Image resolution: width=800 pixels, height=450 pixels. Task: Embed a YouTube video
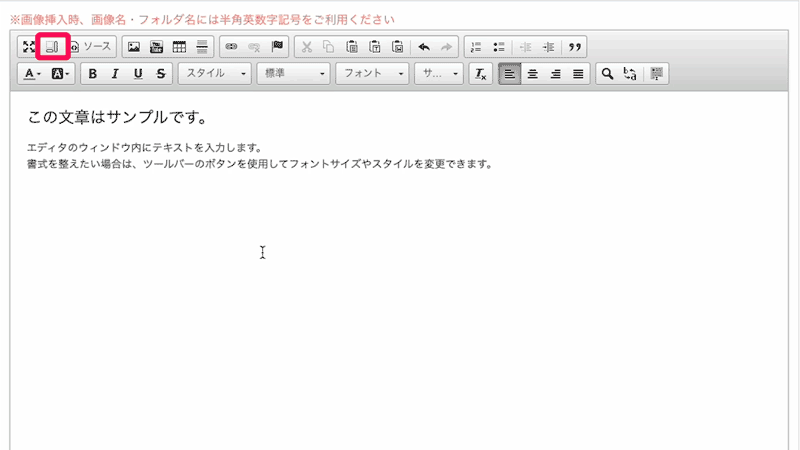pos(157,47)
